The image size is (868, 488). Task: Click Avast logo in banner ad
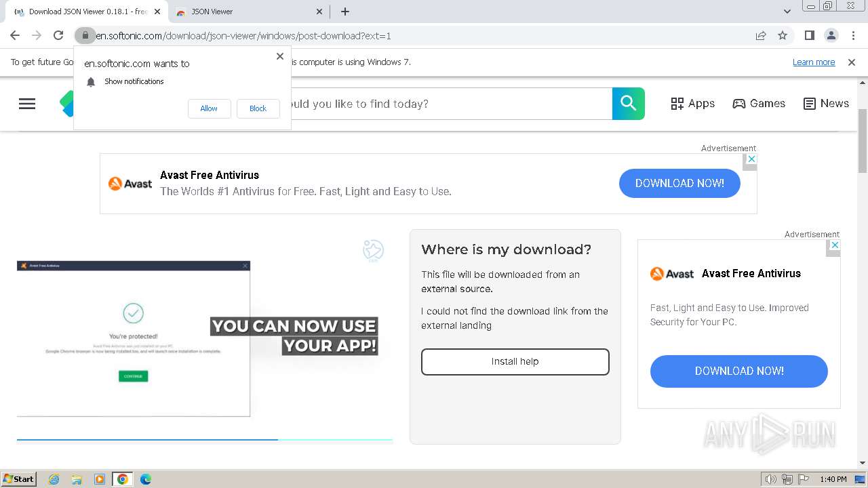(130, 183)
